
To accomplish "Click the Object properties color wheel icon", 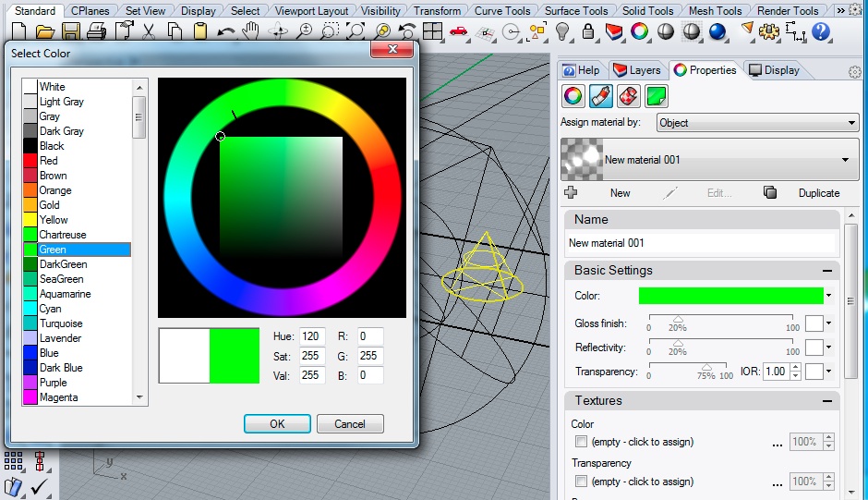I will pos(573,96).
